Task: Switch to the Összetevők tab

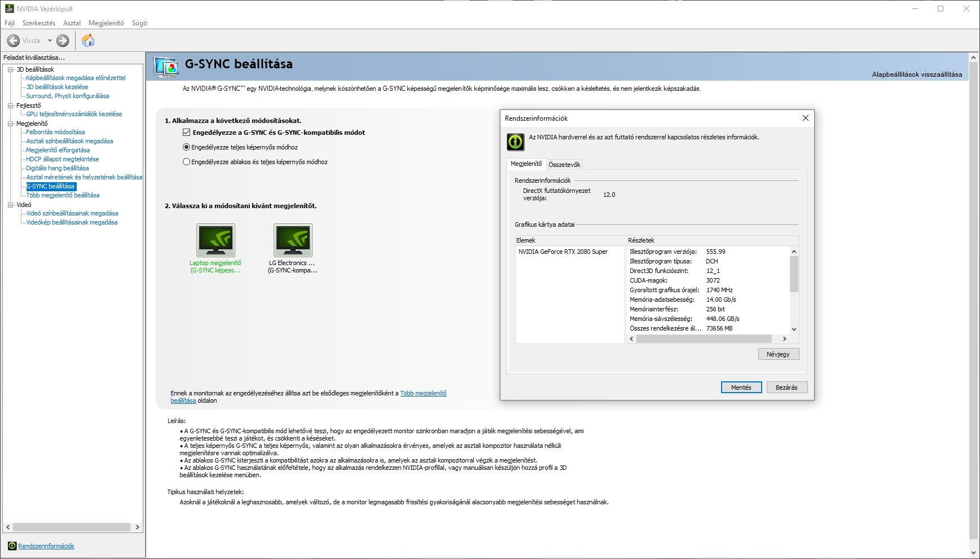Action: pos(564,165)
